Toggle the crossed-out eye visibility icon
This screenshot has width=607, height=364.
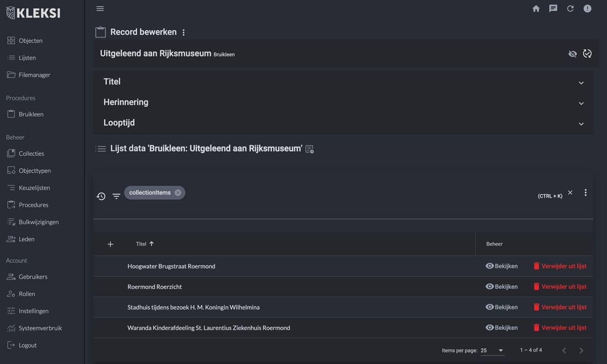pos(573,54)
